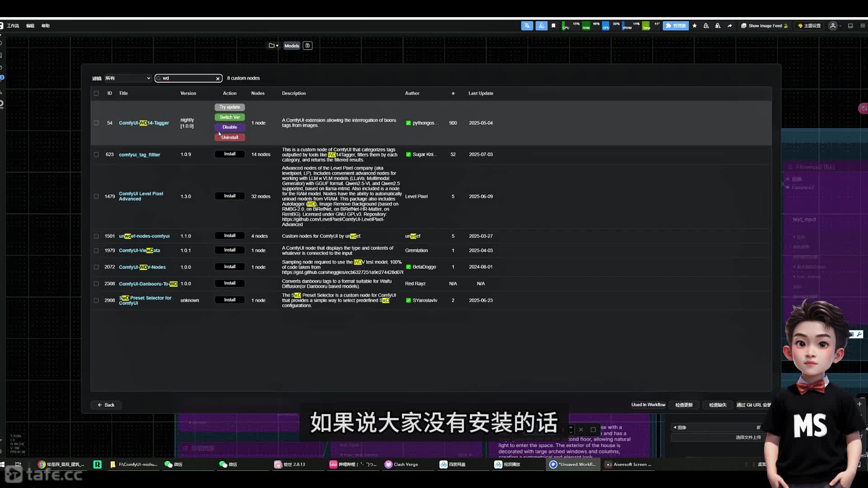Click the save icon next to Models
The width and height of the screenshot is (868, 488).
pyautogui.click(x=307, y=46)
